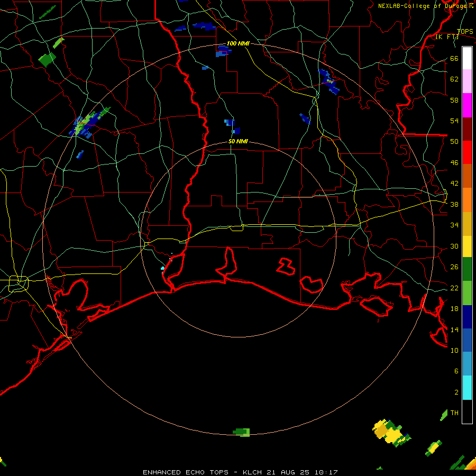Image resolution: width=476 pixels, height=476 pixels.
Task: Click the dark green legend band
Action: point(467,269)
